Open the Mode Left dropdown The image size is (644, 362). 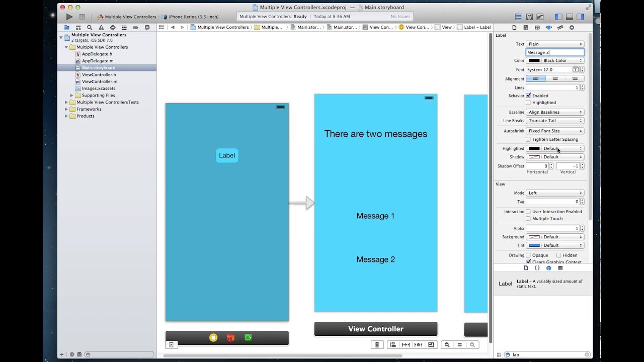tap(555, 193)
